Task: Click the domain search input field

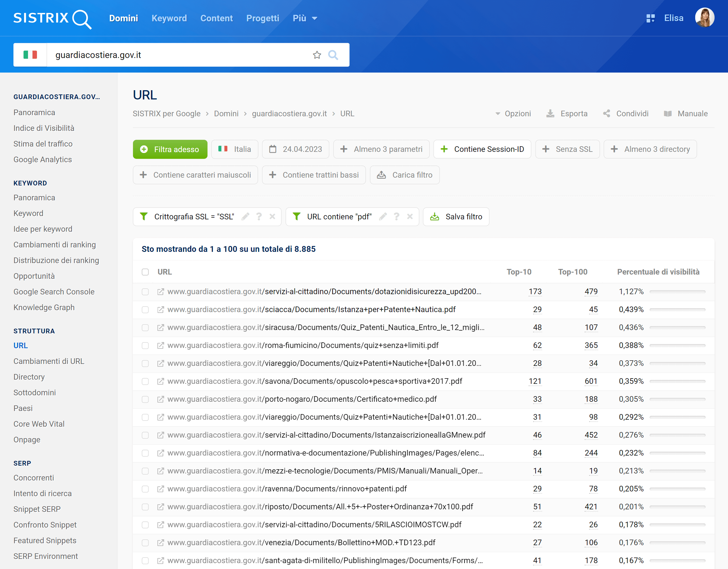Action: 180,55
